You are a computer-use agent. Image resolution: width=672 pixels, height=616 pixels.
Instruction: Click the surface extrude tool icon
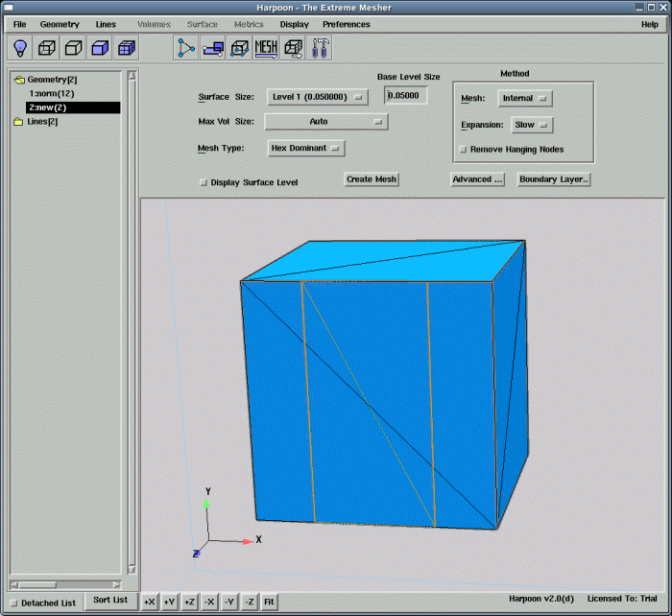[x=212, y=48]
